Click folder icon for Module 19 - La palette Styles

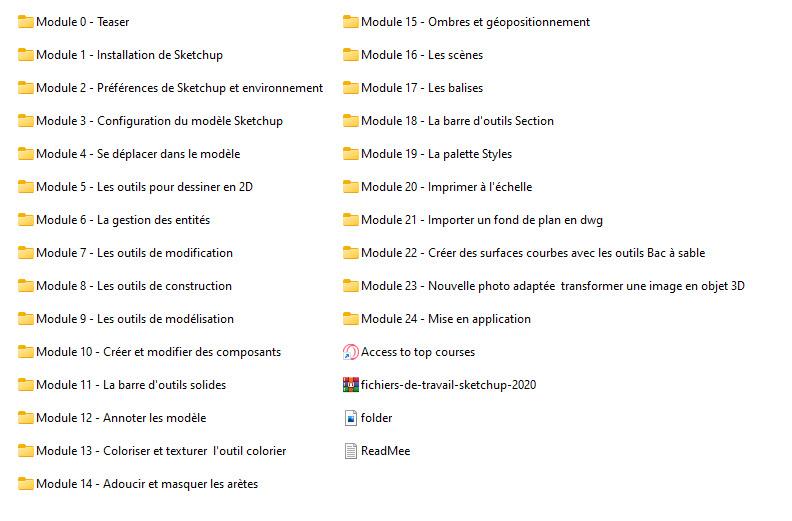351,154
